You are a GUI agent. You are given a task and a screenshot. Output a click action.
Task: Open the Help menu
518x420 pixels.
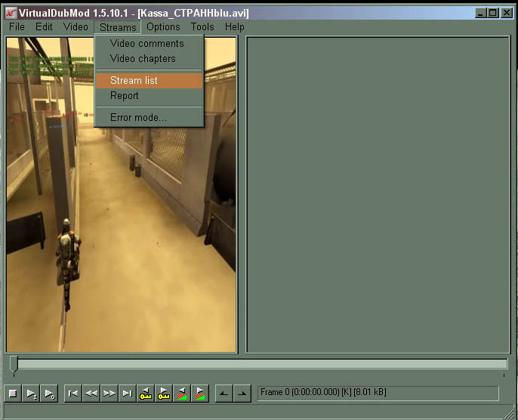point(235,26)
